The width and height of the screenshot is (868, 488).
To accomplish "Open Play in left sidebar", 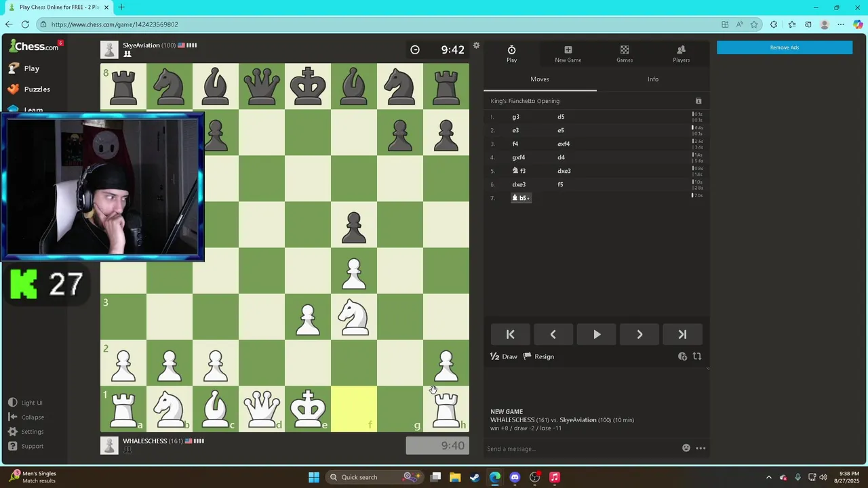I will pos(24,68).
